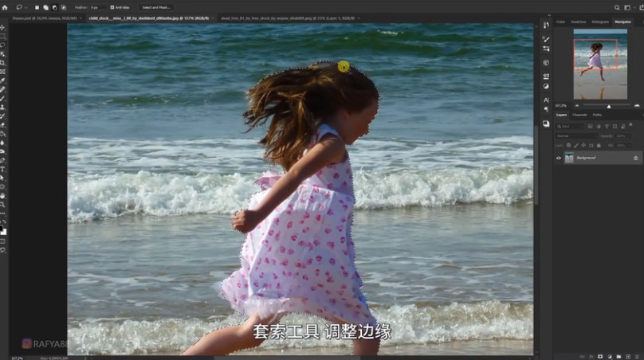Screen dimensions: 644x360
Task: Click the Navigator zoom slider
Action: pos(608,105)
